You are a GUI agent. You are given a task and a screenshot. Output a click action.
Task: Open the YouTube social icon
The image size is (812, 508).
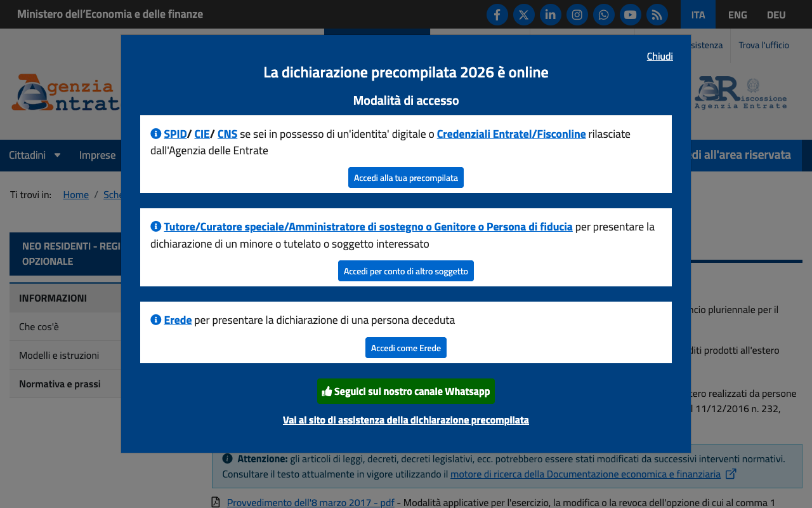click(631, 15)
